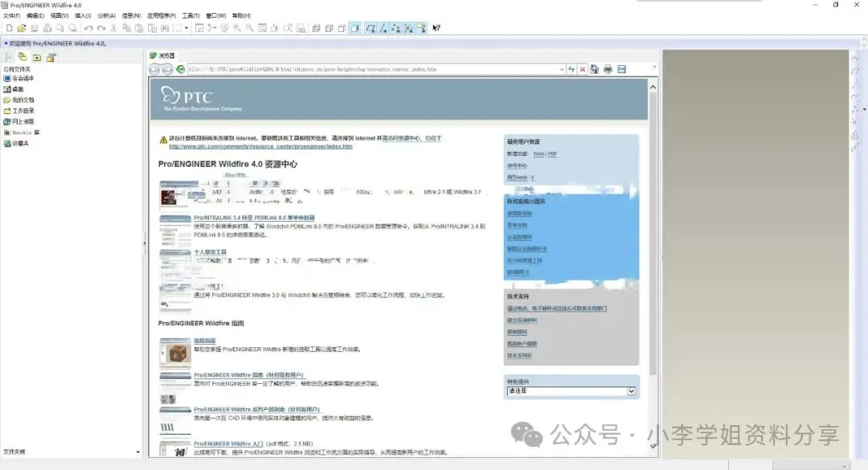Click the Undo arrow icon

pos(88,27)
